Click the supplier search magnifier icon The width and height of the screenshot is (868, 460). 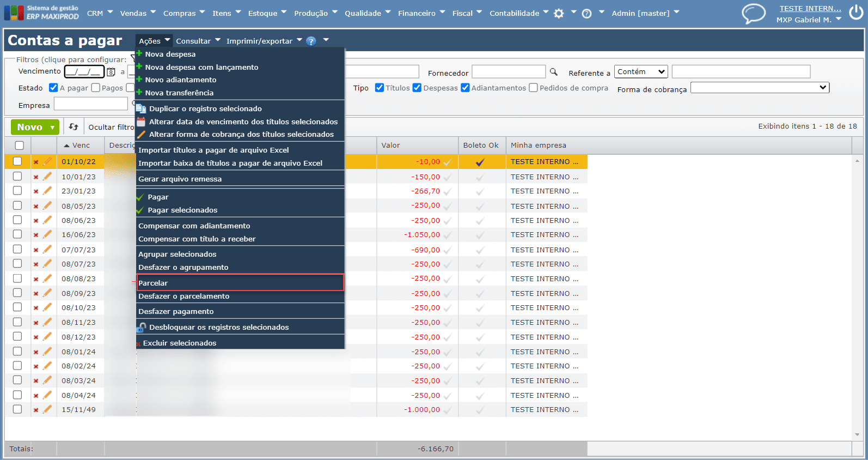554,72
